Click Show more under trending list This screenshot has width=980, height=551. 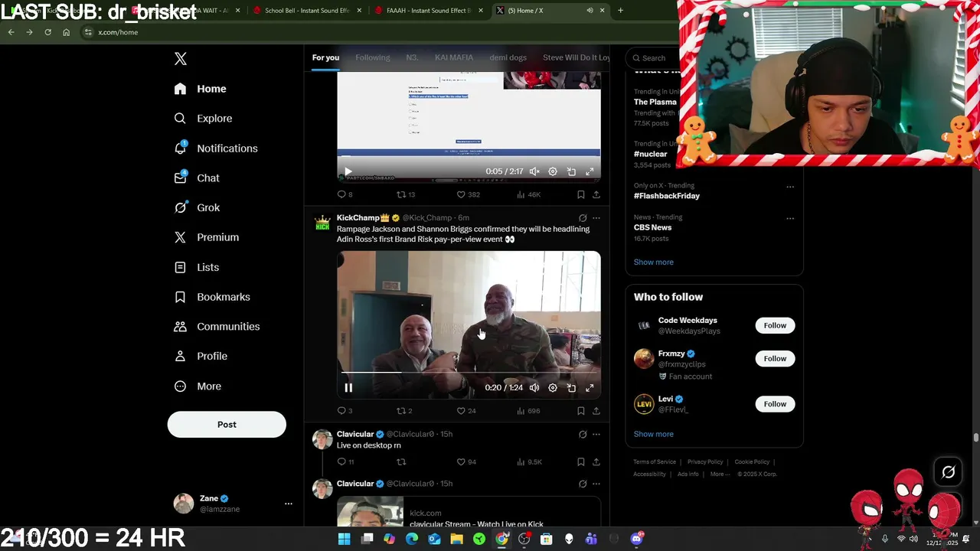coord(653,262)
